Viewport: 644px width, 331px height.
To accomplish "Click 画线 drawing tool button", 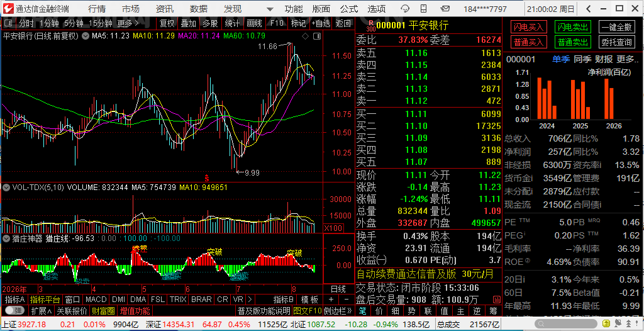I will click(255, 24).
